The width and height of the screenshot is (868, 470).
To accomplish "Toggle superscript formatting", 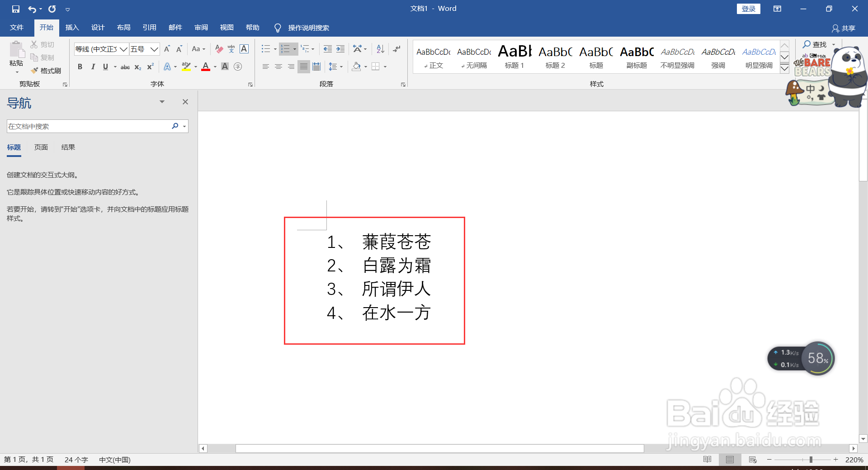I will [x=151, y=66].
